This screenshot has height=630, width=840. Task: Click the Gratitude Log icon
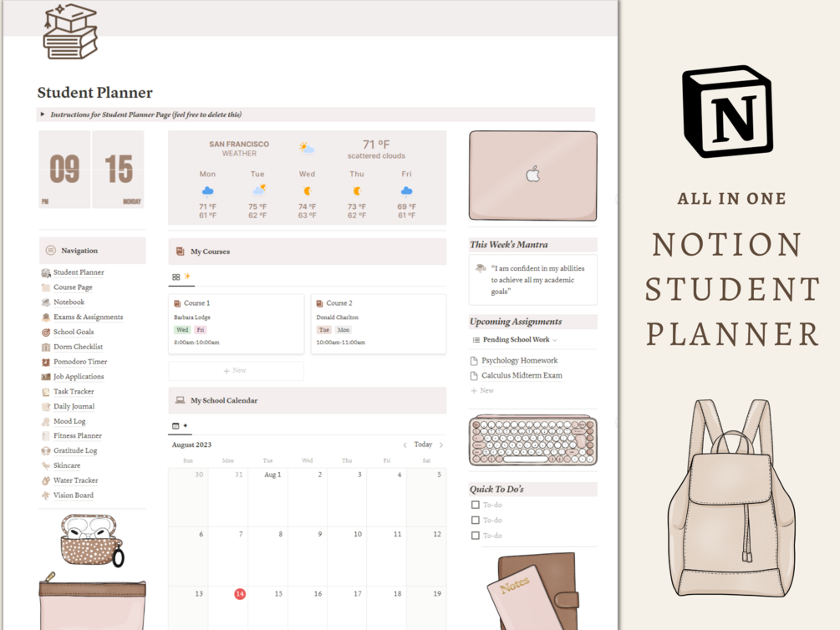[x=46, y=451]
